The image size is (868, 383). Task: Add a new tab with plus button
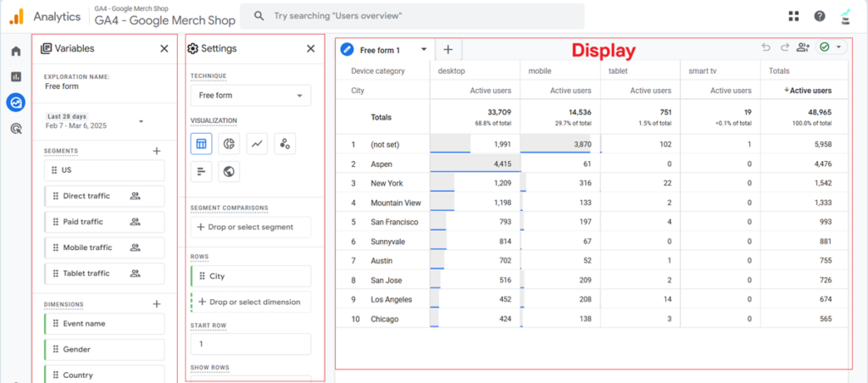(448, 50)
